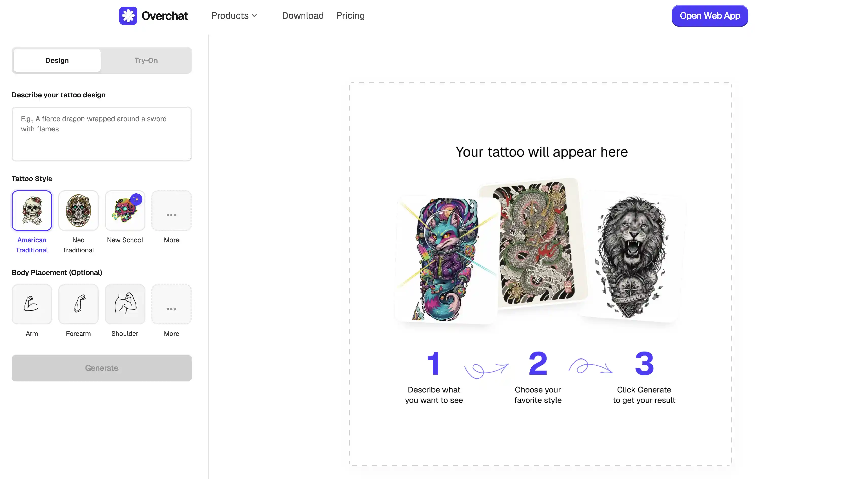Pick the New School colorful skull style
This screenshot has height=479, width=868.
(x=125, y=210)
